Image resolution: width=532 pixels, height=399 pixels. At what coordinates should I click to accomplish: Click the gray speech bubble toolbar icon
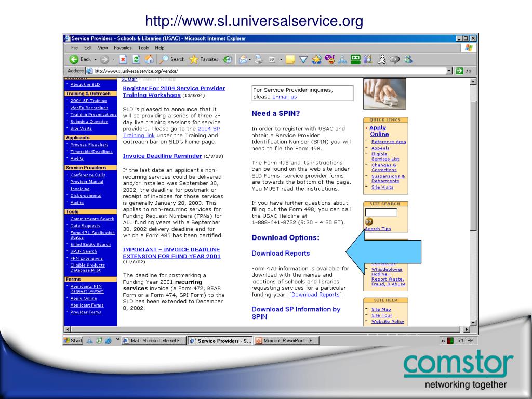point(394,60)
